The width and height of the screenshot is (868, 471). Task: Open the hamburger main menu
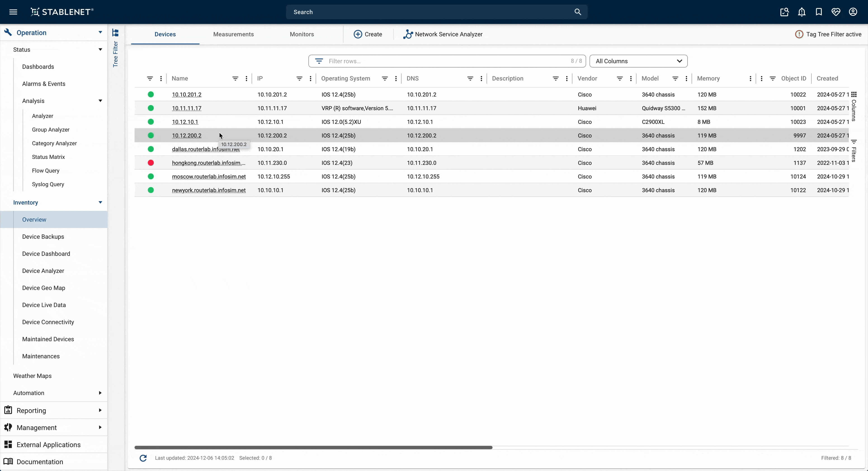pyautogui.click(x=13, y=12)
